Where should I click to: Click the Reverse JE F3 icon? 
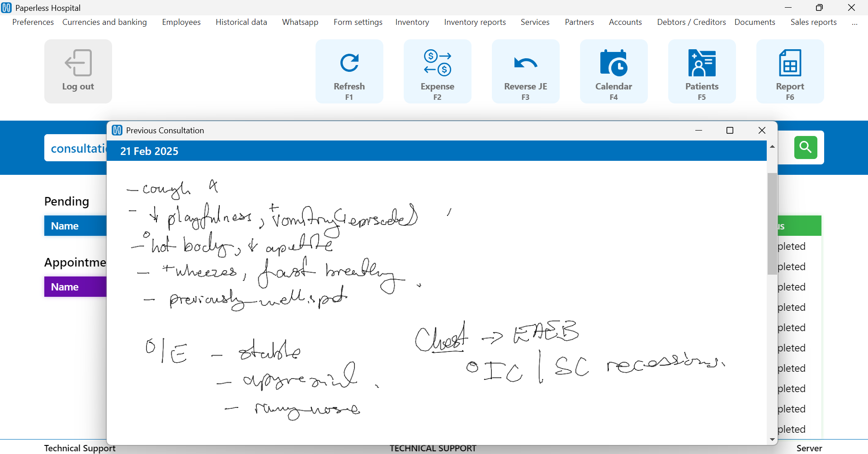(x=526, y=71)
